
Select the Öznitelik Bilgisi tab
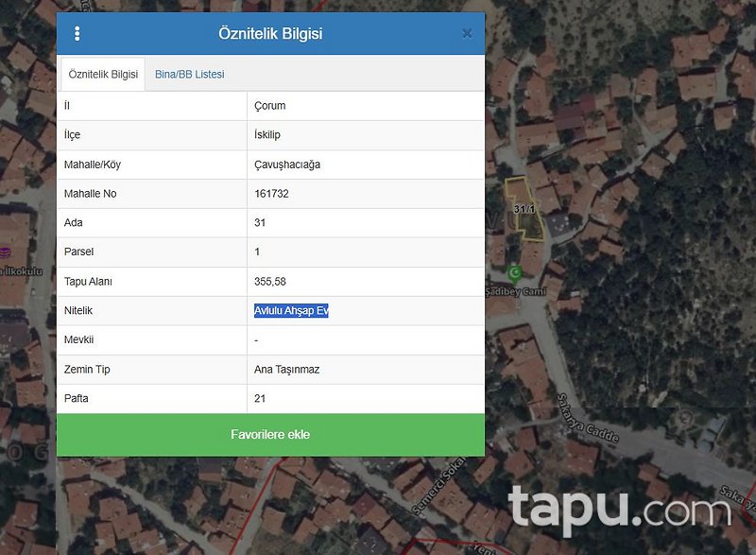tap(103, 74)
